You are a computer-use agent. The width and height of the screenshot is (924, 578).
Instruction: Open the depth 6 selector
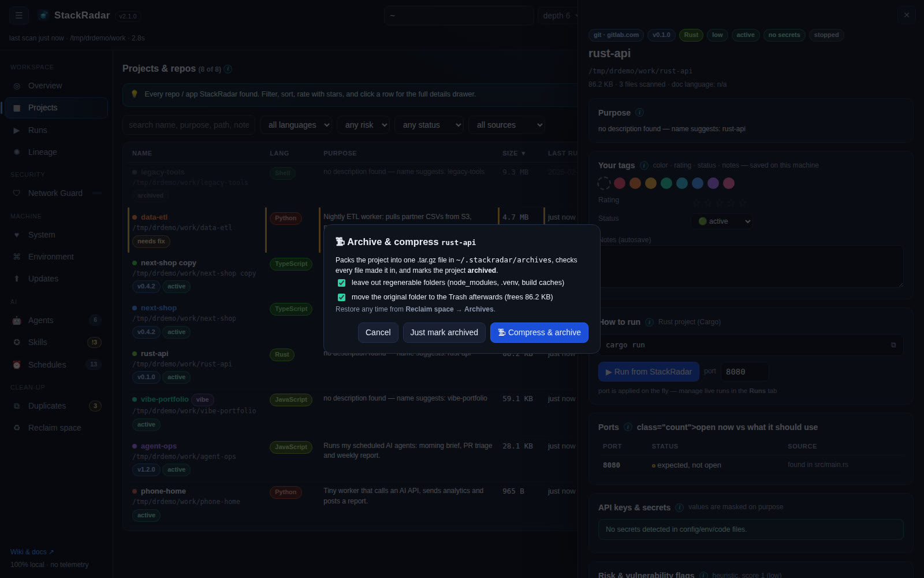[x=557, y=16]
